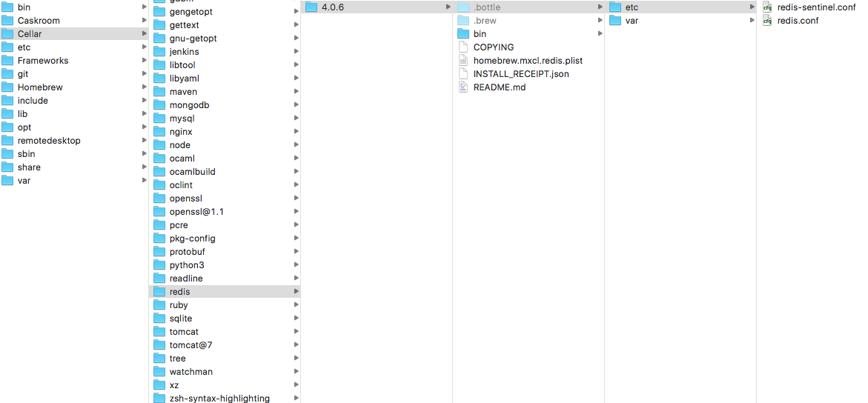Select the ruby folder name
The width and height of the screenshot is (868, 403).
(179, 305)
